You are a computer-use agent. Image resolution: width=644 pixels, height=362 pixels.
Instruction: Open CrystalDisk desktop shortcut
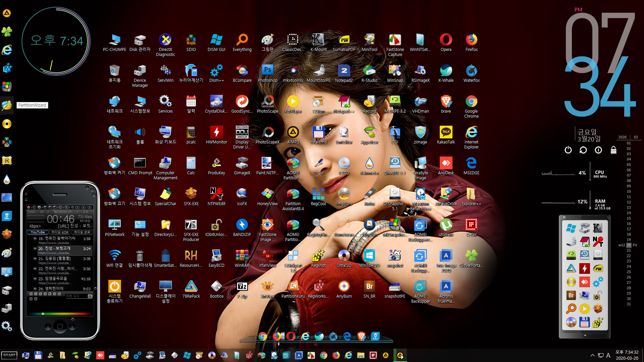216,104
